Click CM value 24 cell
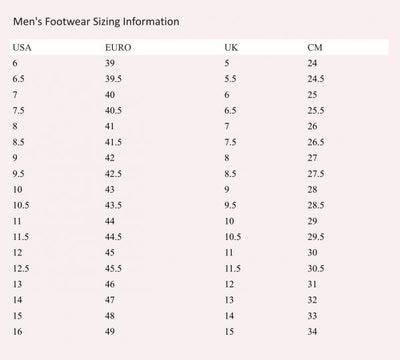 pos(312,63)
